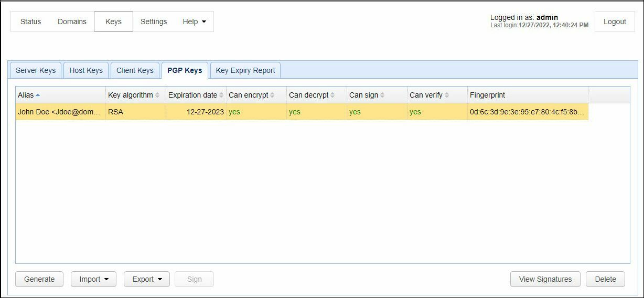Click the fingerprint value starting 0d:6c:3d

[528, 112]
